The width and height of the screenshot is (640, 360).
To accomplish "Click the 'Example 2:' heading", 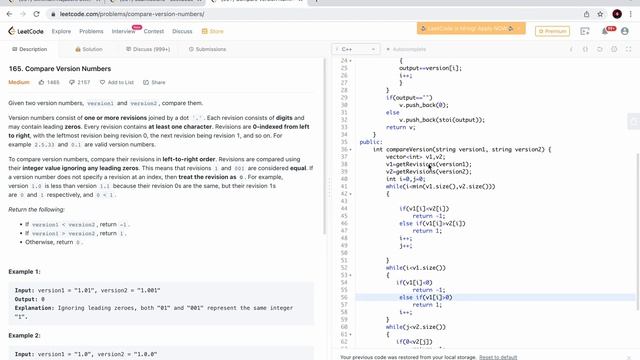I will click(24, 335).
